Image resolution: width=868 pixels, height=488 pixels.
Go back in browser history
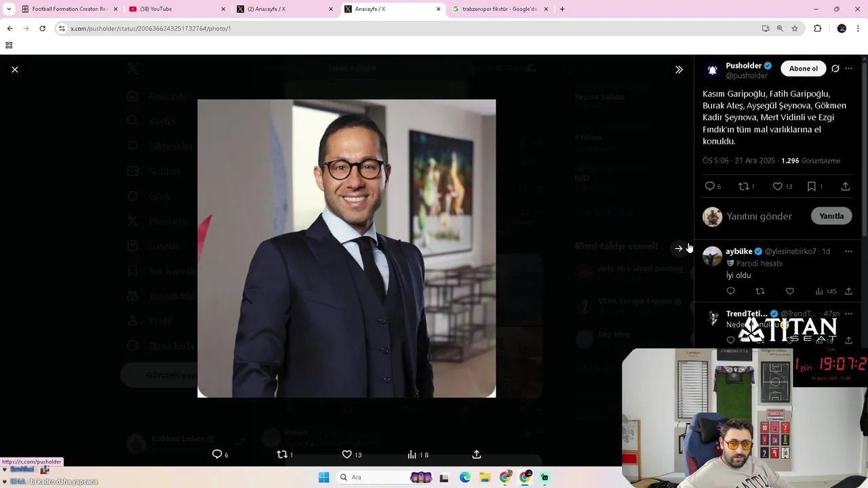point(9,28)
